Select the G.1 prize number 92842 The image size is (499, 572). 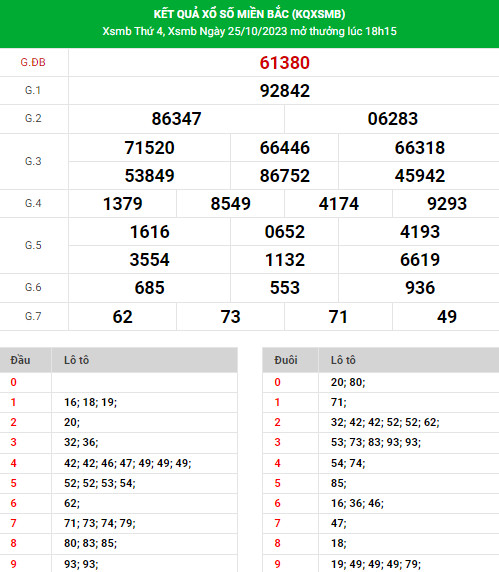[285, 91]
